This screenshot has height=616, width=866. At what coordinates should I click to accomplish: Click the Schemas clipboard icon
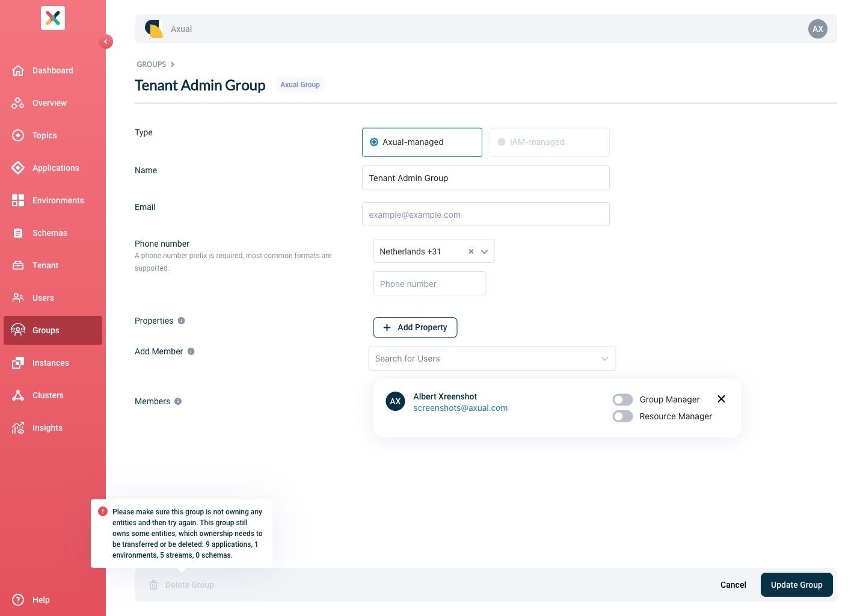pyautogui.click(x=18, y=233)
